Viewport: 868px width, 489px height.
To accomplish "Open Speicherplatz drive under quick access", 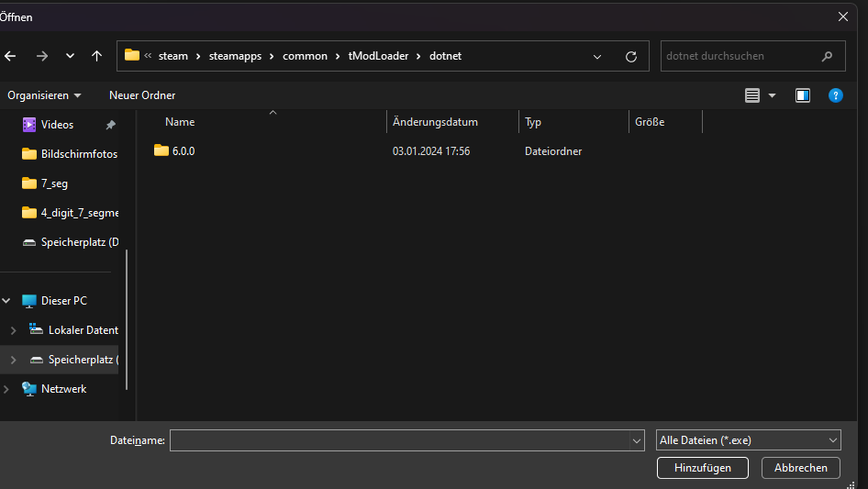I will point(69,242).
